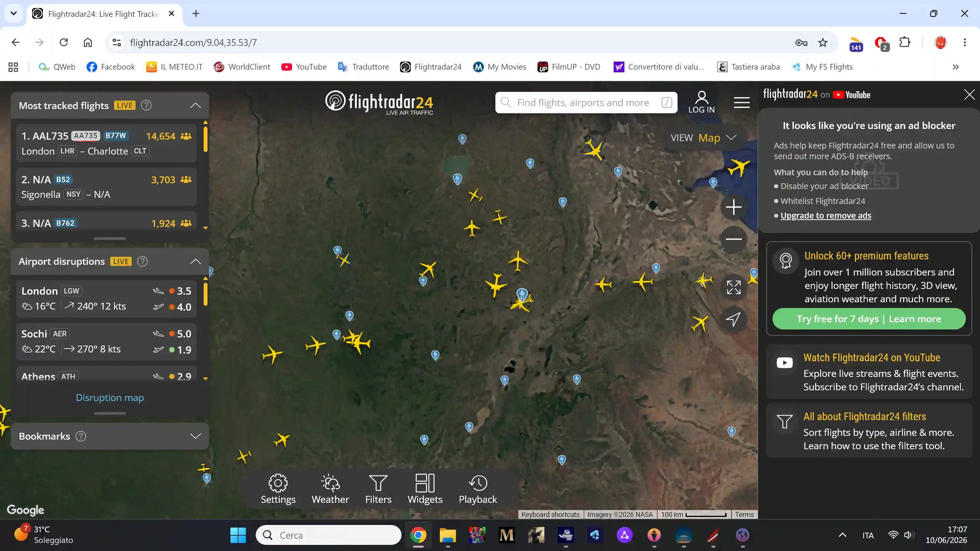Open the Settings gear in map toolbar
980x551 pixels.
(278, 489)
